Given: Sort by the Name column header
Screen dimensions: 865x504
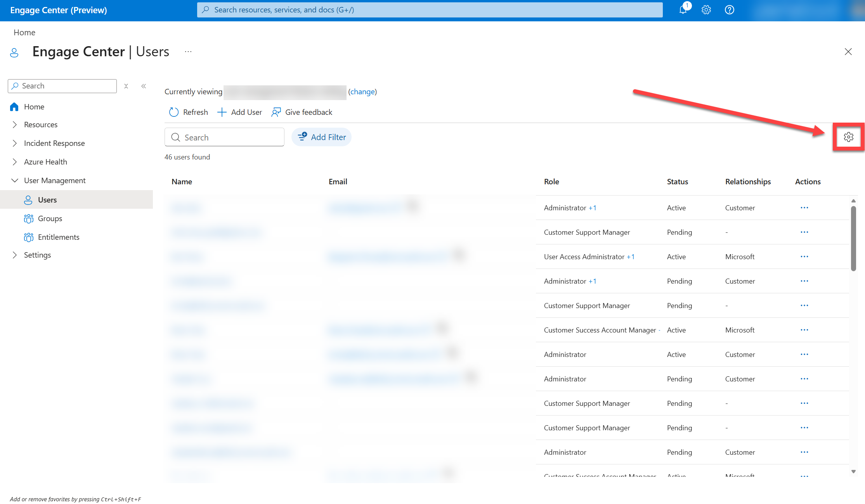Looking at the screenshot, I should coord(182,182).
